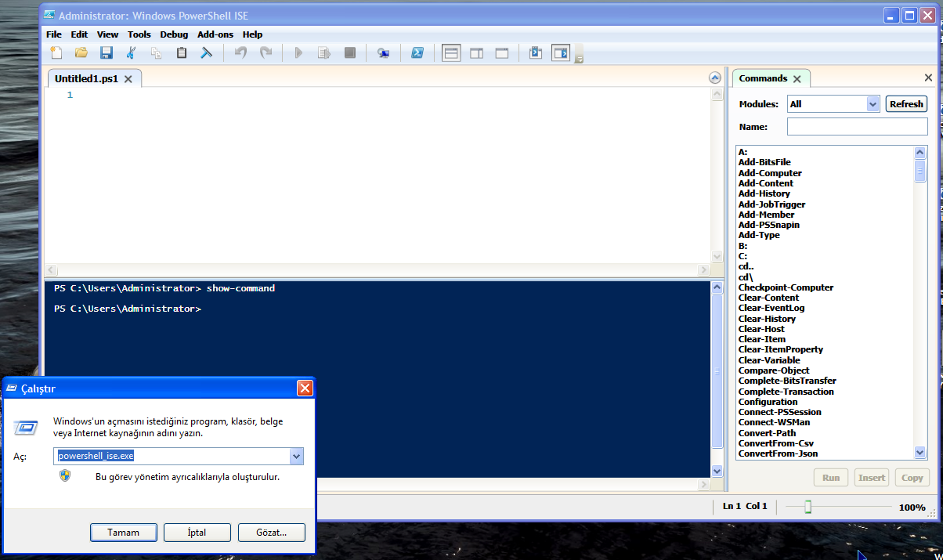Click command list scrollbar down arrow
Screen dimensions: 943x560
click(920, 452)
